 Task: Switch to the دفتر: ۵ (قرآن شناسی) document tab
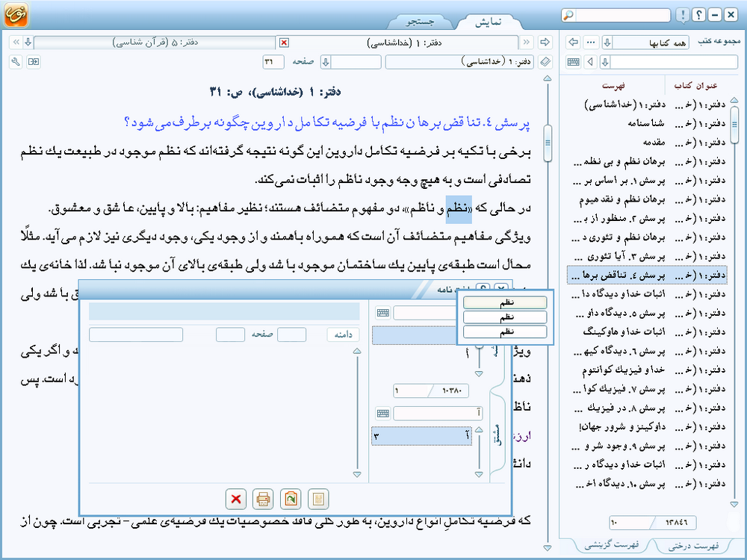(x=155, y=43)
